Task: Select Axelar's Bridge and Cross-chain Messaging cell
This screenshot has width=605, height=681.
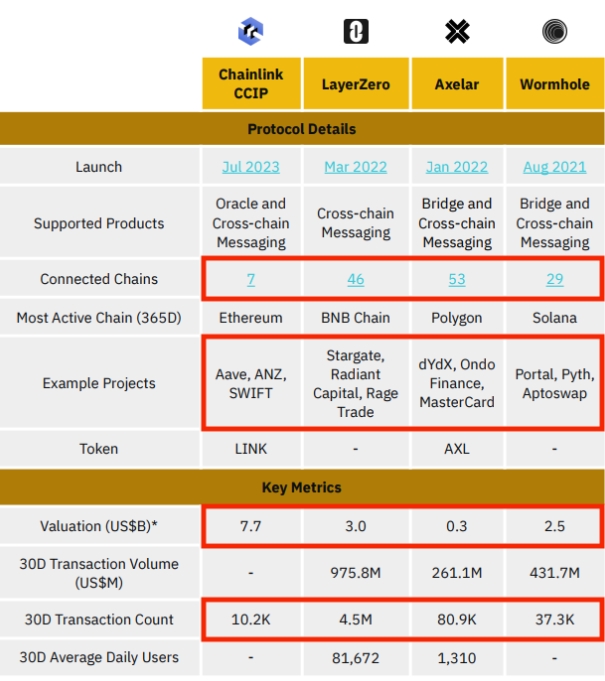Action: [x=457, y=223]
